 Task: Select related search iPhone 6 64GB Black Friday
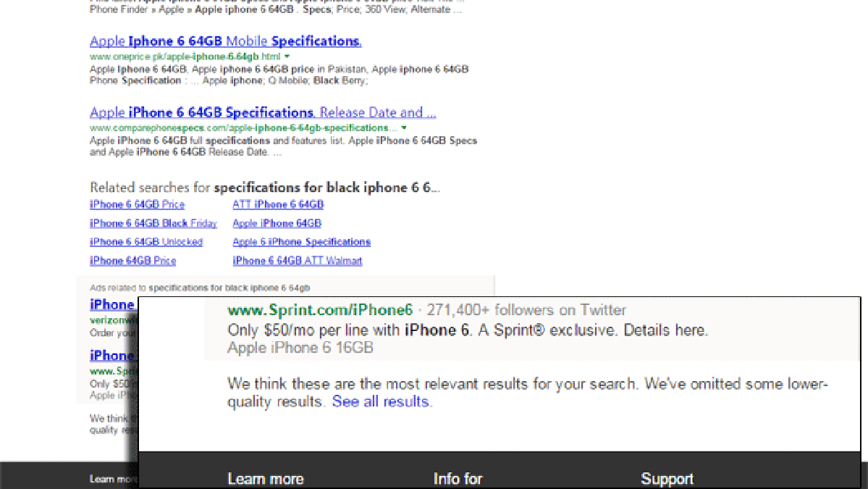(153, 223)
